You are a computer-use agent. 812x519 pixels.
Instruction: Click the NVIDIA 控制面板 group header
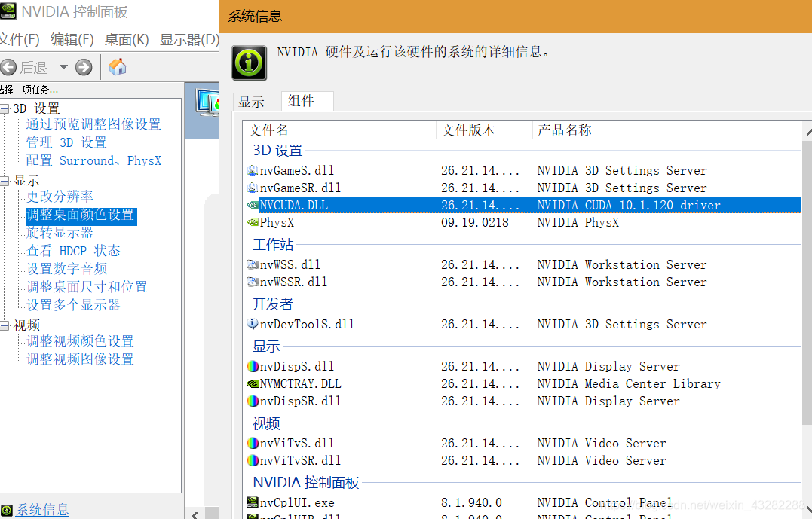305,483
